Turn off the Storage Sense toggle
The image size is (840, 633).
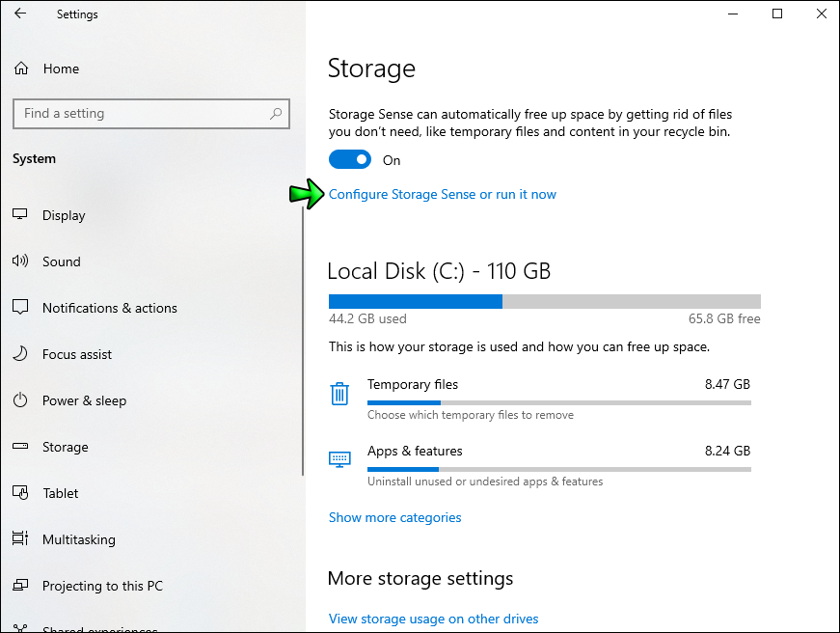click(x=350, y=160)
